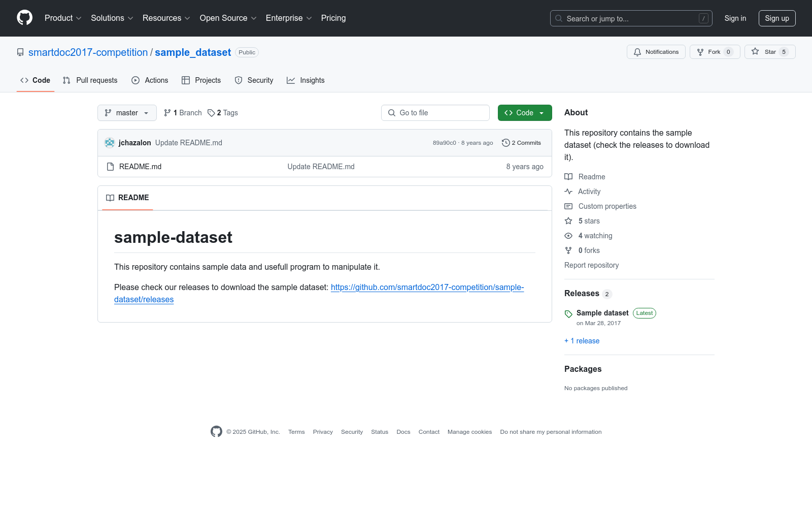Open the jchazalon author profile link

point(135,143)
